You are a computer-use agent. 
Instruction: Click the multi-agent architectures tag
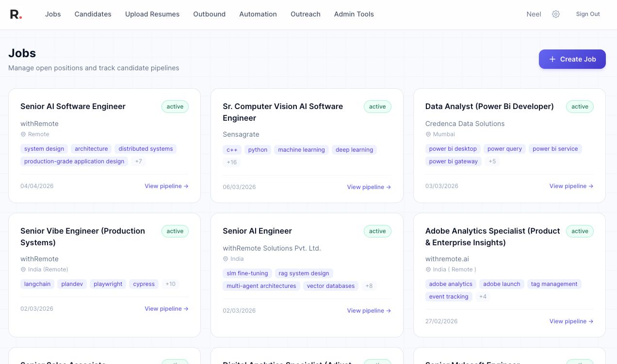(261, 286)
